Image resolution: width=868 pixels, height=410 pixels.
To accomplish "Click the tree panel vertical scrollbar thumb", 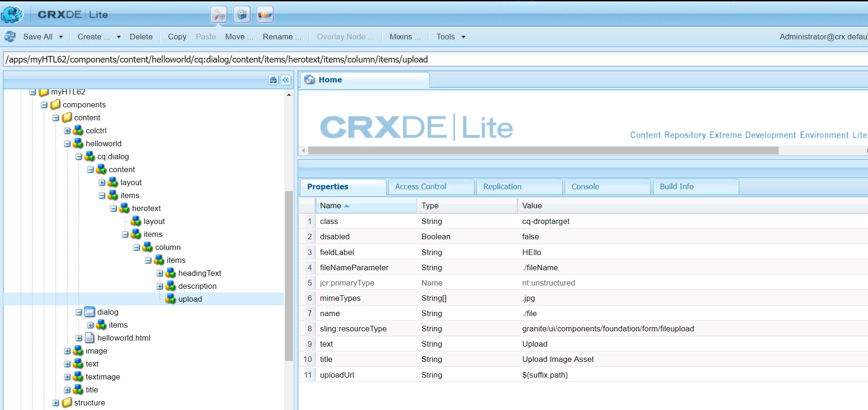I will pos(289,276).
